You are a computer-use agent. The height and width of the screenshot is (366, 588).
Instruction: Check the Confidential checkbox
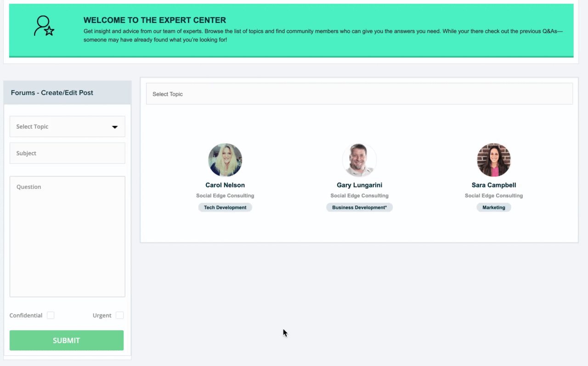coord(51,315)
